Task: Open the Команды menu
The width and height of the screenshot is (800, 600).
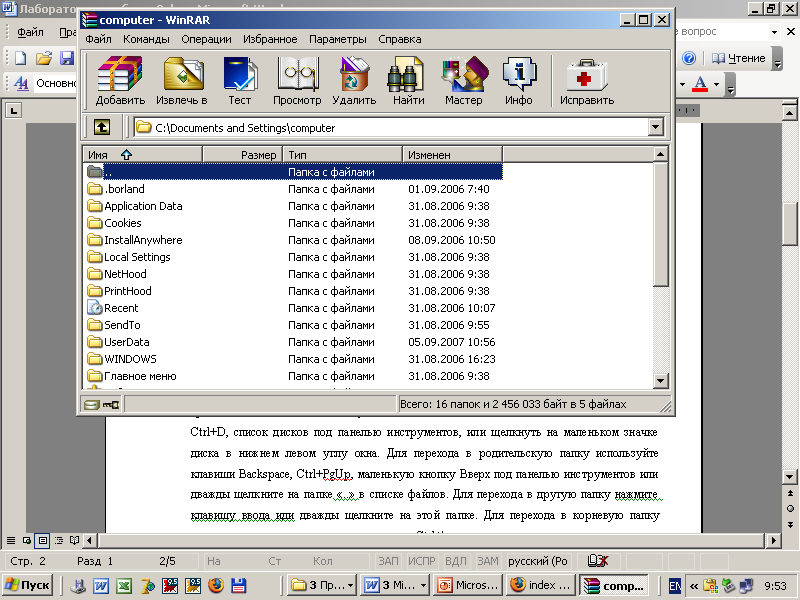Action: pyautogui.click(x=146, y=39)
